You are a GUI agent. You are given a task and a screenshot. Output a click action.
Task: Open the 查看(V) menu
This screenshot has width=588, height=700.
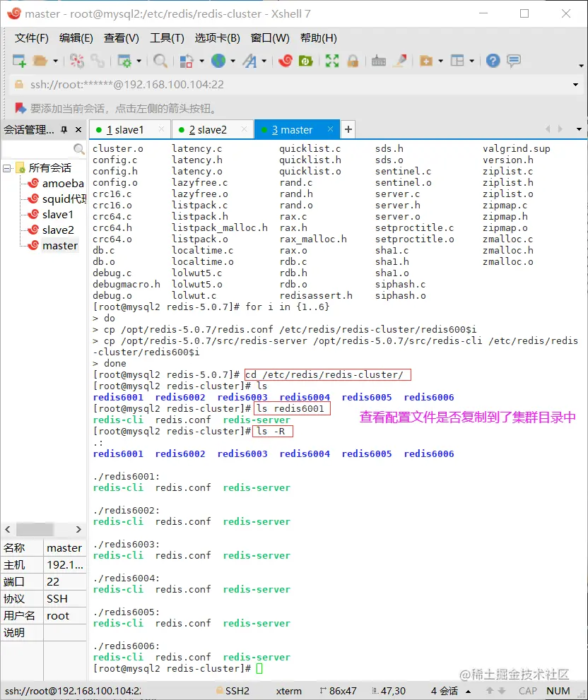(x=122, y=38)
